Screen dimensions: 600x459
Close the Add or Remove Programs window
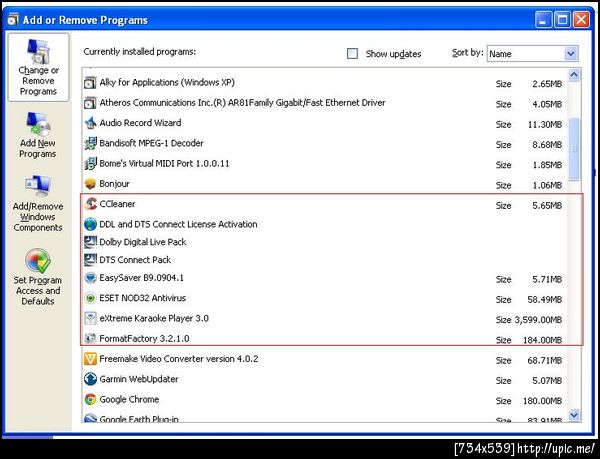tap(581, 20)
